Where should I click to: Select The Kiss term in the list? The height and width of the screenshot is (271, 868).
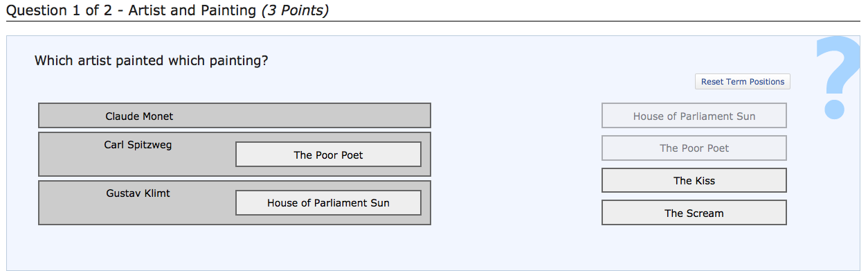coord(694,180)
